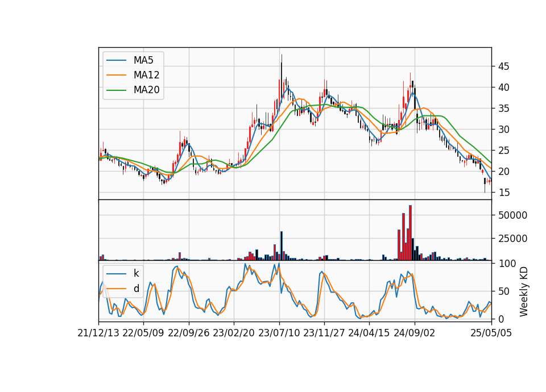Click the Weekly KD axis label

click(x=523, y=291)
